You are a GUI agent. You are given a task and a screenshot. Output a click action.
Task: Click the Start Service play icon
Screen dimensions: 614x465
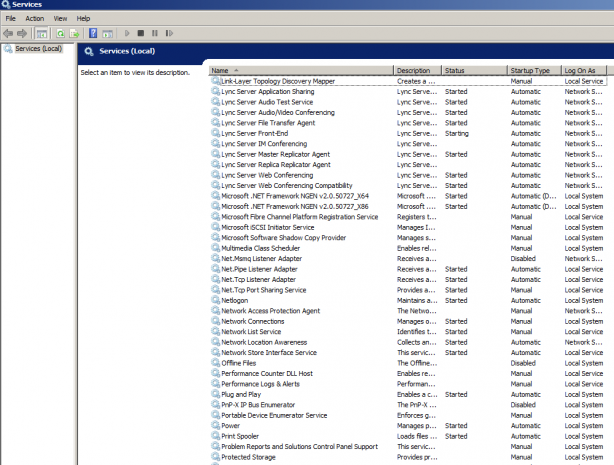(x=127, y=33)
